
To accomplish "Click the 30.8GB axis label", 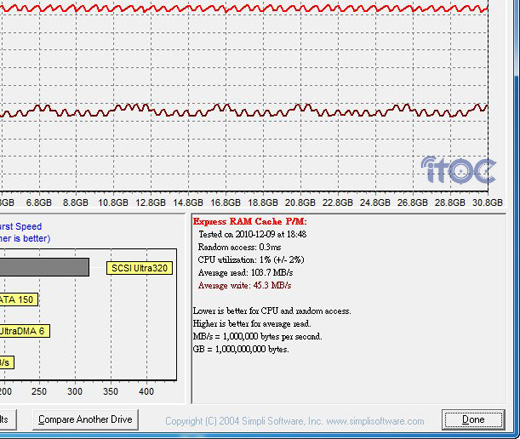I will pyautogui.click(x=487, y=202).
